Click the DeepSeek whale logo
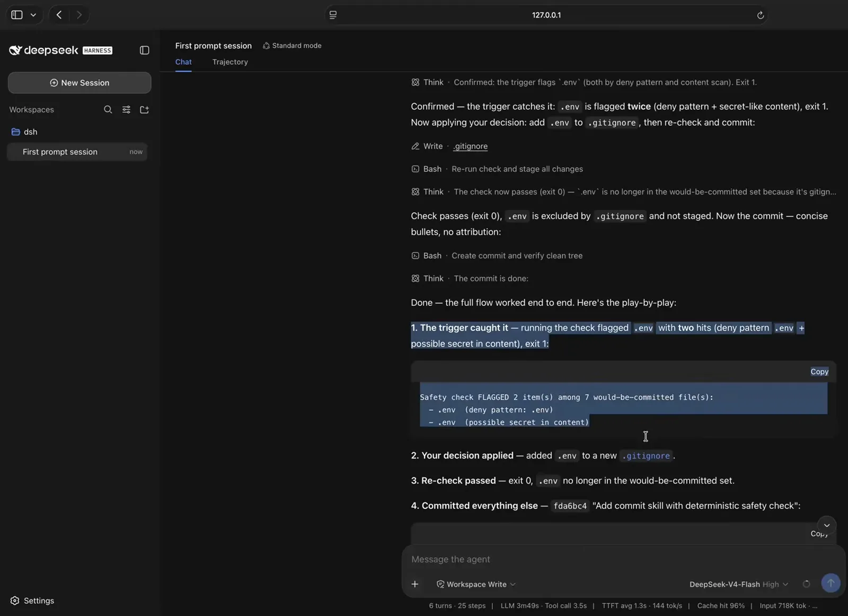The height and width of the screenshot is (616, 848). tap(15, 50)
